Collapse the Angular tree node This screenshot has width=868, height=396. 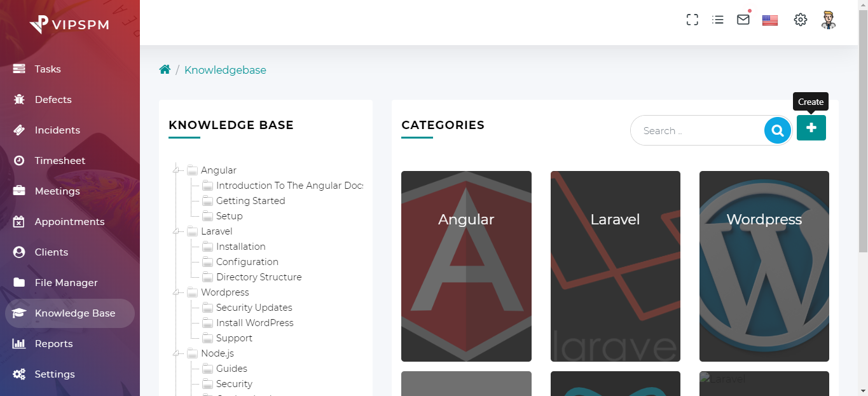pos(175,170)
